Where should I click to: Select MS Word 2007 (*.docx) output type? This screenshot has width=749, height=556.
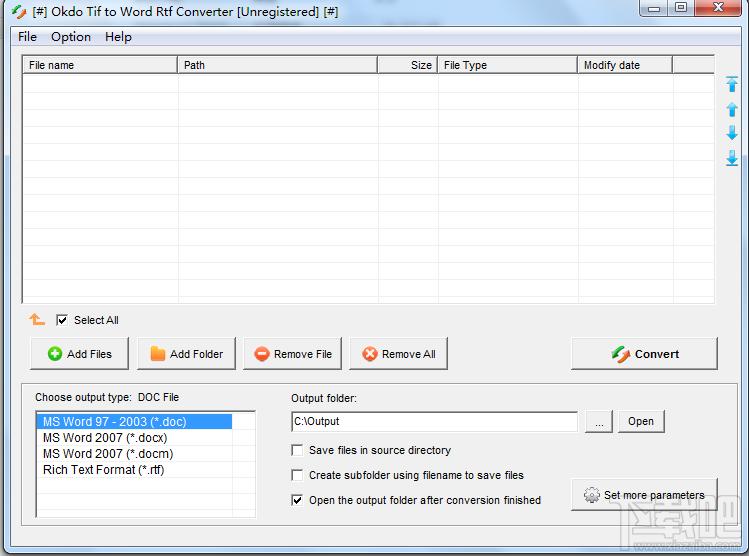click(134, 438)
